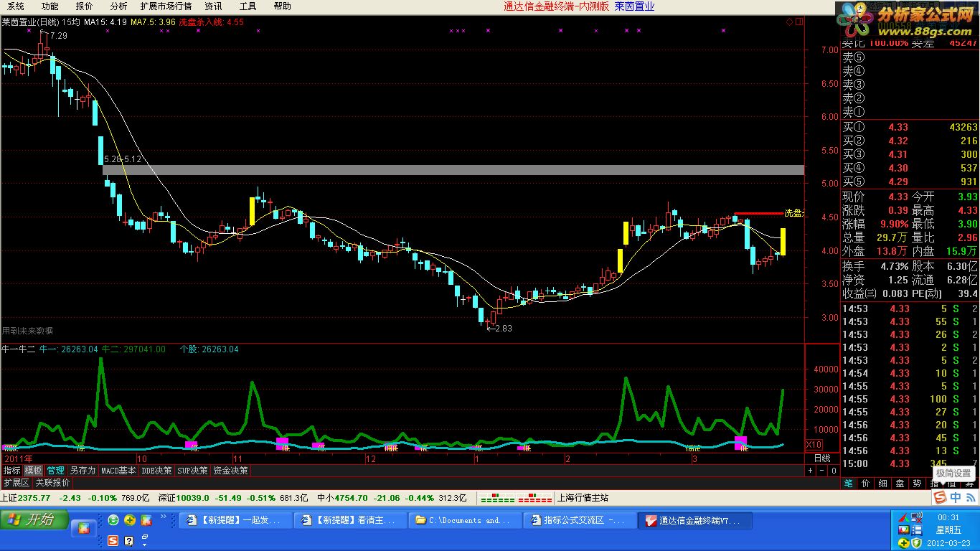This screenshot has width=980, height=551.
Task: Click the square panel icon atop the chart
Action: [799, 22]
